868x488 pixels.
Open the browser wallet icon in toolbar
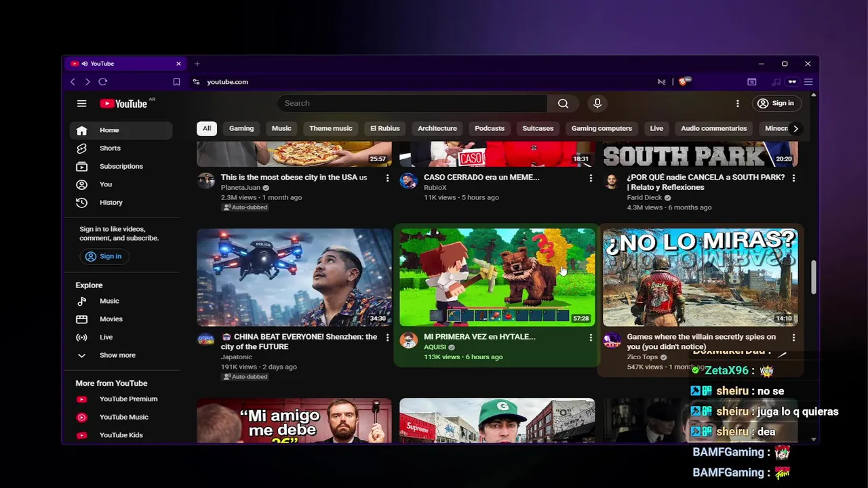point(752,82)
